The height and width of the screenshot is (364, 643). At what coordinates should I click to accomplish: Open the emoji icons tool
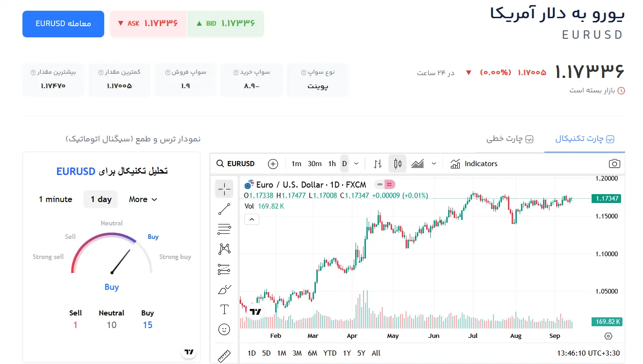click(224, 329)
